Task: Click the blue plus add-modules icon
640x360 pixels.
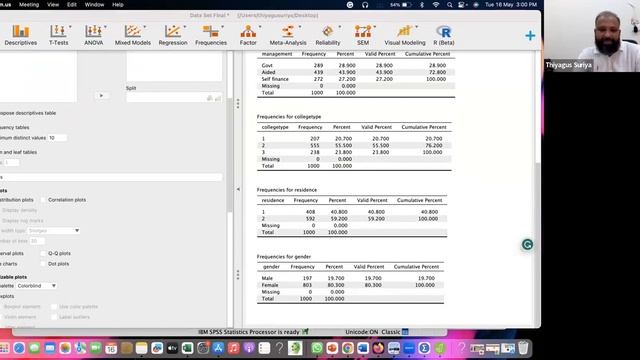Action: 530,36
